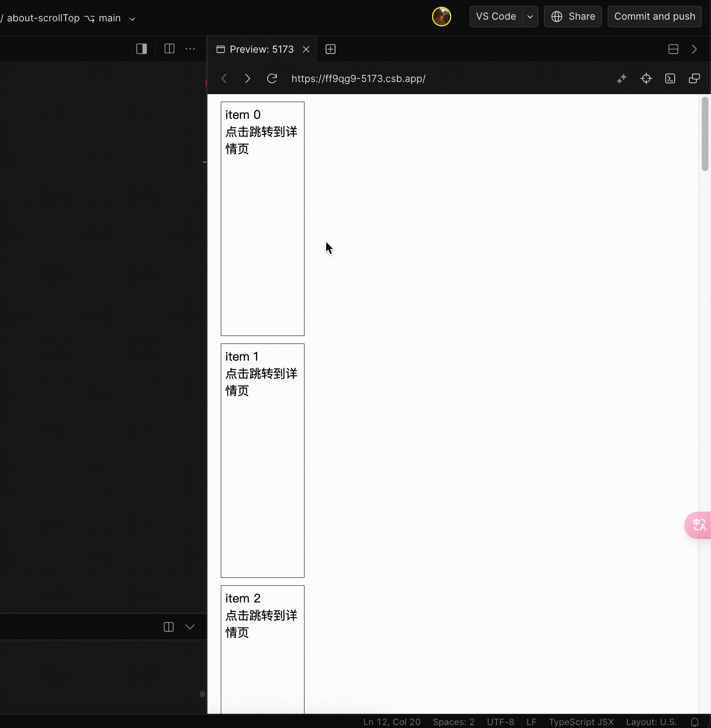
Task: Open the ellipsis more-options menu
Action: pos(190,49)
